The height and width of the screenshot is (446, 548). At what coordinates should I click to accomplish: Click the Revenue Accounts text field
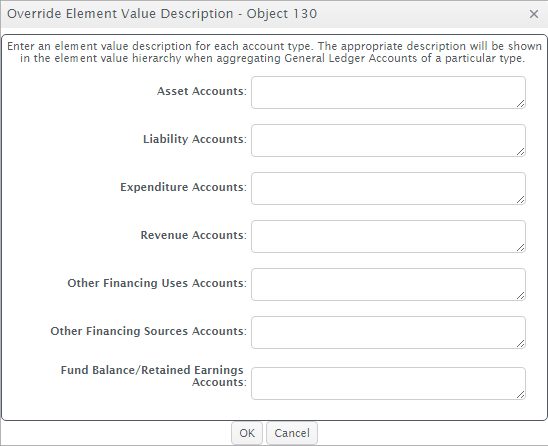[388, 237]
